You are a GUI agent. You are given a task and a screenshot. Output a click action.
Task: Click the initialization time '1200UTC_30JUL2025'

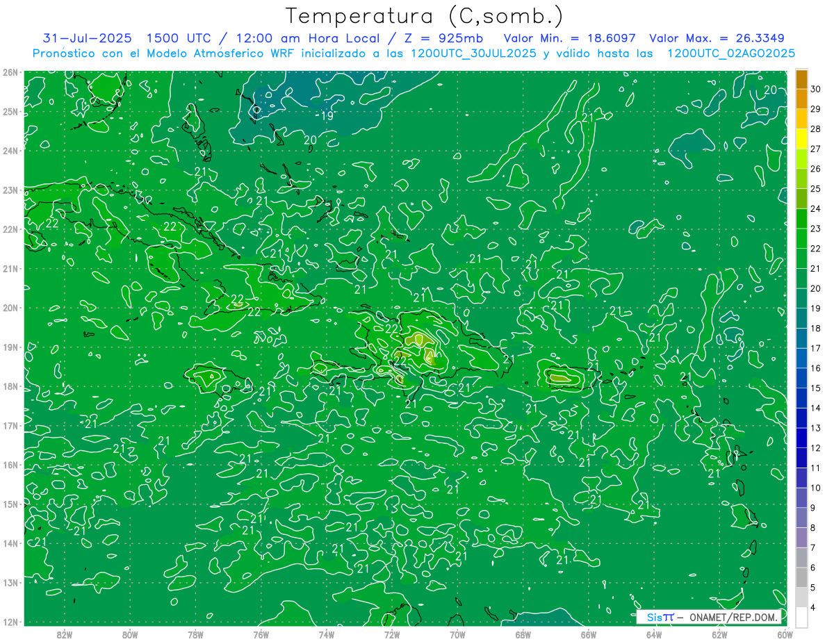pyautogui.click(x=473, y=53)
